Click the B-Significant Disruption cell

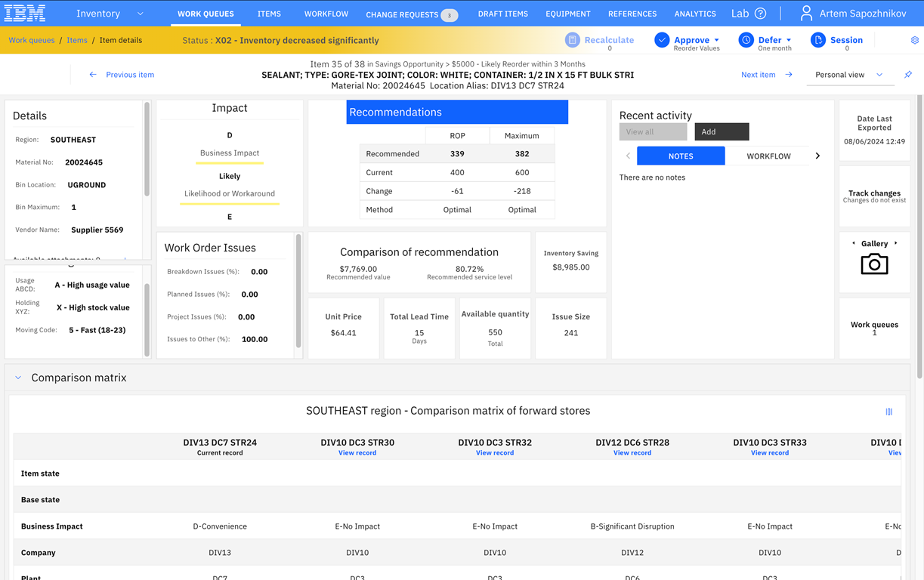[632, 526]
